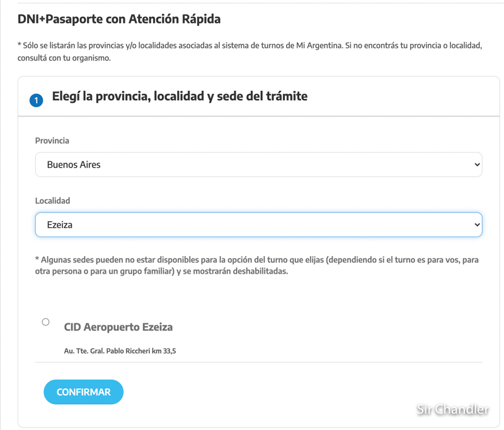The image size is (504, 430).
Task: Click the Buenos Aires value in the Provincia field
Action: [x=74, y=165]
